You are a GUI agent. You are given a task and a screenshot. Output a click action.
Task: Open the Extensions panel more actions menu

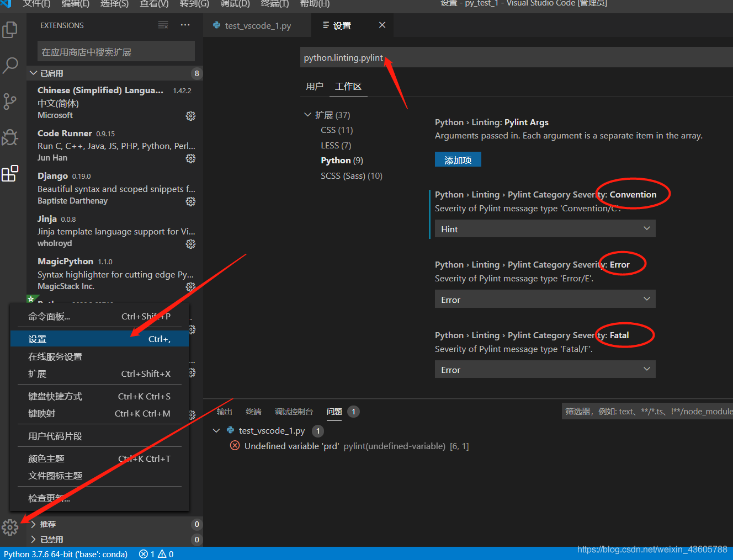click(x=185, y=25)
